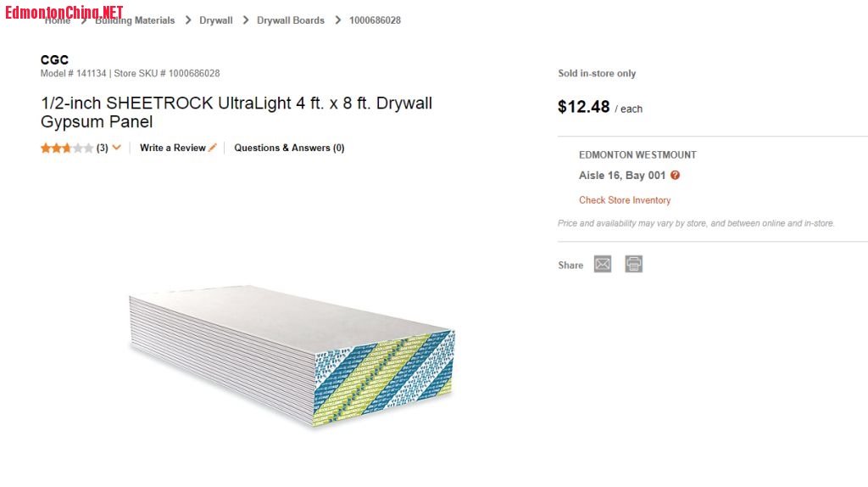Screen dimensions: 868x487
Task: Open the Building Materials breadcrumb
Action: [x=135, y=20]
